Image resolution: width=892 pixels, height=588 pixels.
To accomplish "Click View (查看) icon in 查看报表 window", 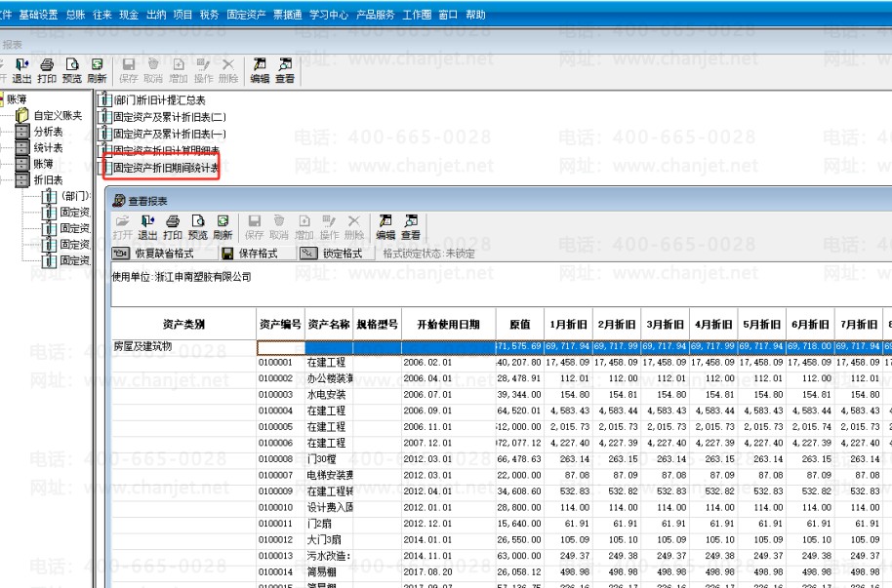I will [411, 227].
